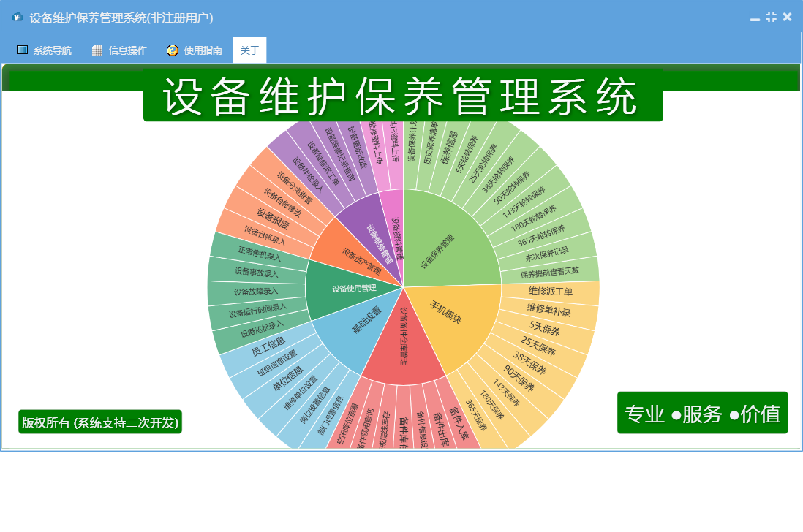Image resolution: width=803 pixels, height=532 pixels.
Task: Open 末次保养记录 segment
Action: click(x=547, y=254)
